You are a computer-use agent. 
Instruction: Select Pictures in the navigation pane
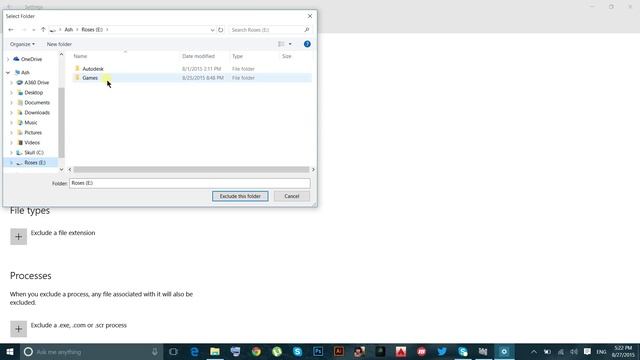pos(33,133)
